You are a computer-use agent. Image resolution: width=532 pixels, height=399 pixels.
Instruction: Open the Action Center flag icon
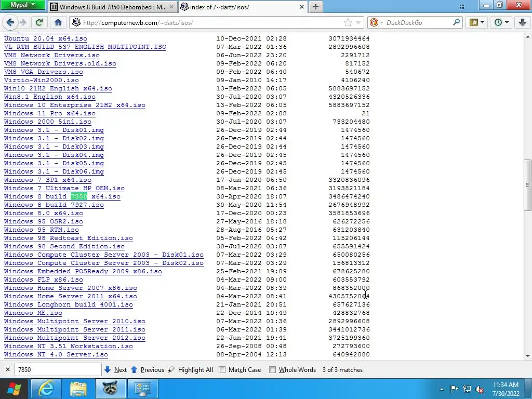[x=454, y=389]
